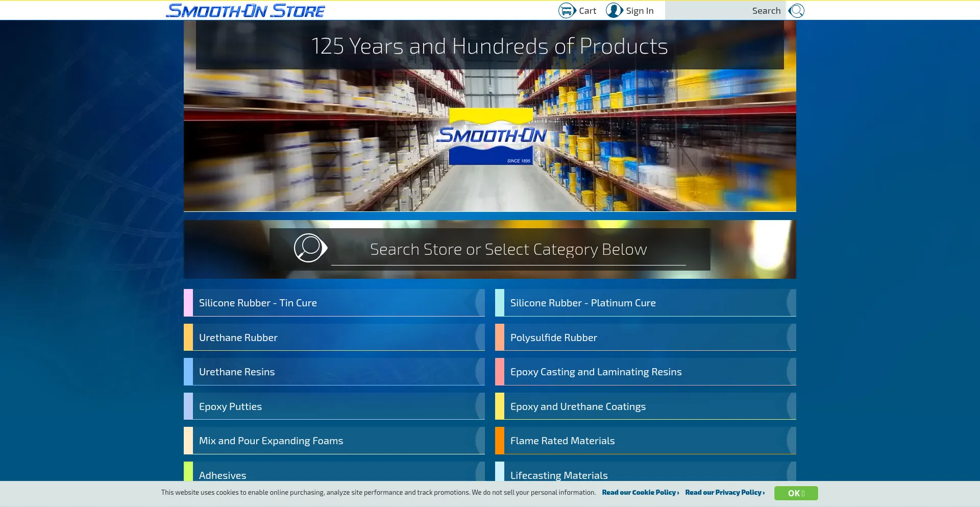Image resolution: width=980 pixels, height=507 pixels.
Task: Type in the header Search field
Action: [725, 11]
